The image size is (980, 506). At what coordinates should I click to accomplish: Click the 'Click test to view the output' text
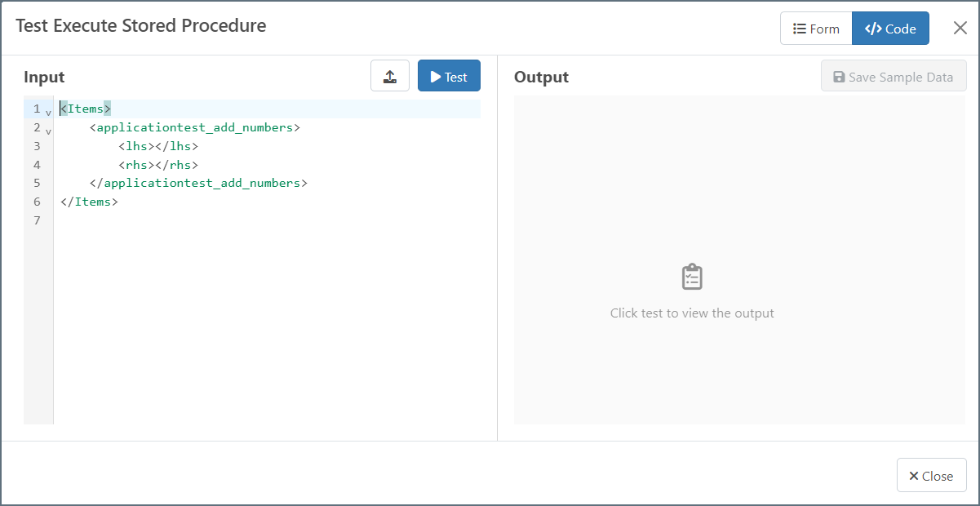(692, 313)
